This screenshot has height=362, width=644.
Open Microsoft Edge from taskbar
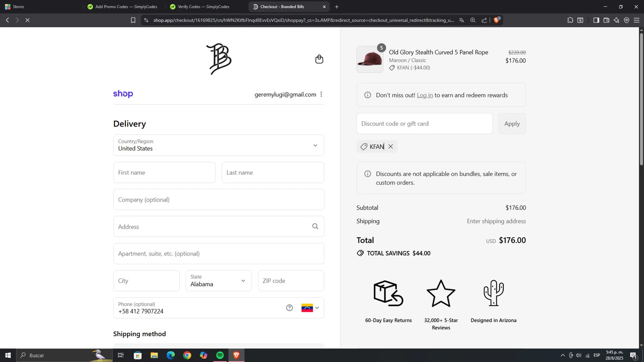click(x=171, y=355)
